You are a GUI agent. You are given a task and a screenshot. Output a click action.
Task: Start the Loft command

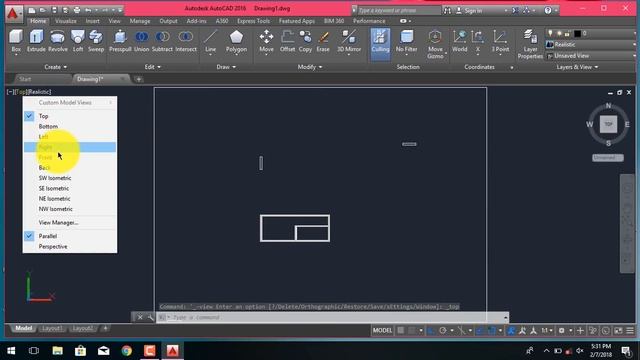[78, 41]
